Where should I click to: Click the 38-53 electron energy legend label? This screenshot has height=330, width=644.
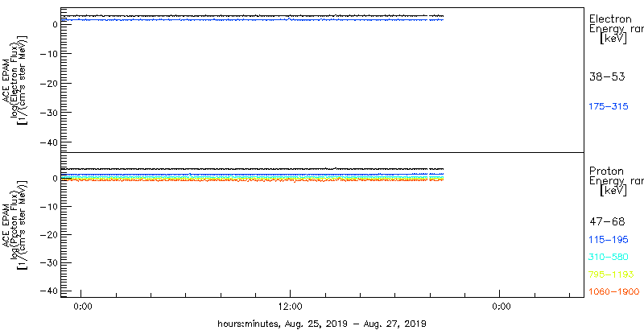(x=607, y=76)
